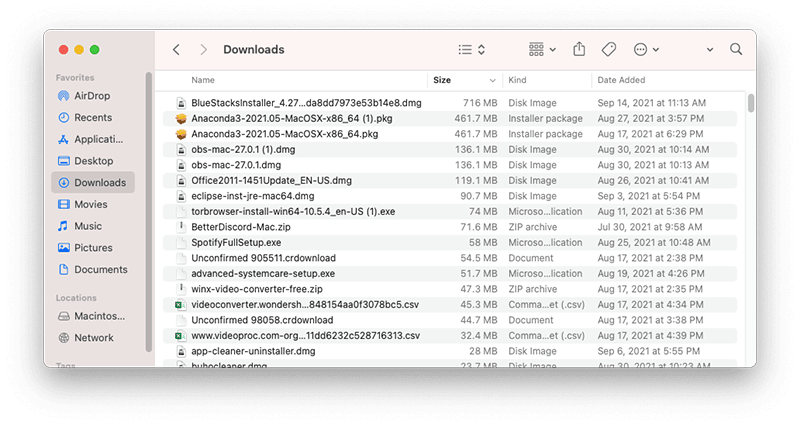Open Documents in sidebar

coord(92,269)
